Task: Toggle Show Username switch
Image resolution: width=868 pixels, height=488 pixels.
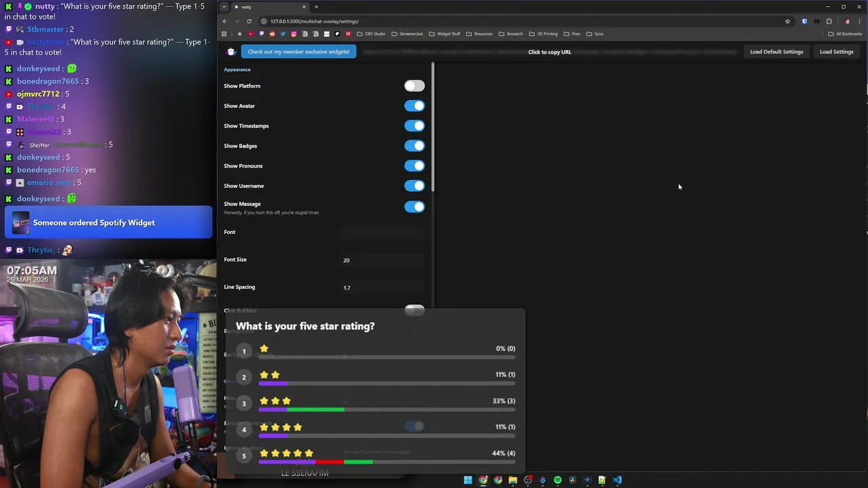Action: click(414, 186)
